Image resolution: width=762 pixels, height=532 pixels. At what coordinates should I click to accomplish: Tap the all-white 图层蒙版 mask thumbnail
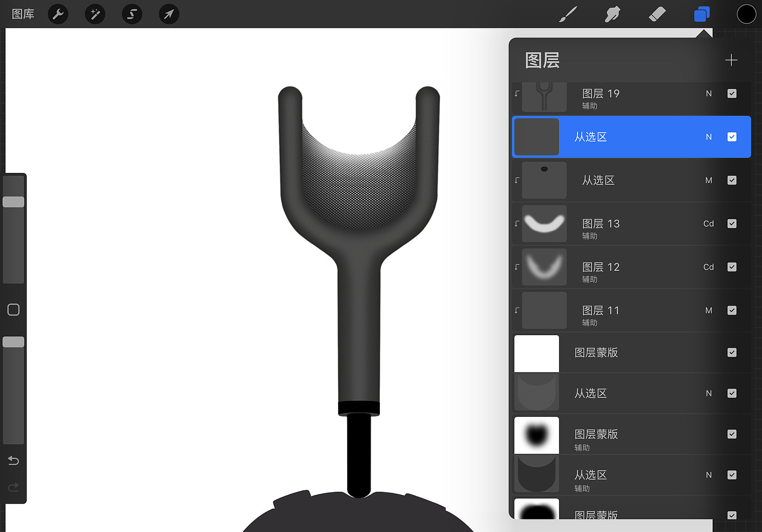(537, 354)
